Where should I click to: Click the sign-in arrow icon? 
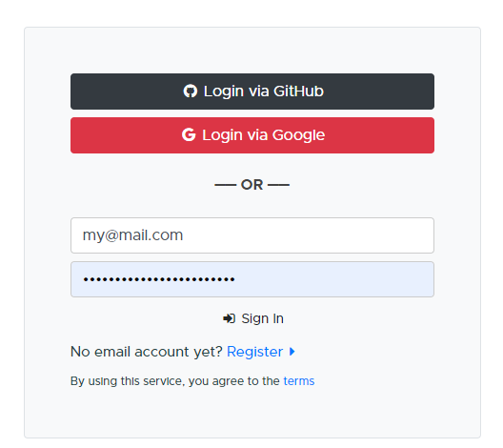[229, 318]
